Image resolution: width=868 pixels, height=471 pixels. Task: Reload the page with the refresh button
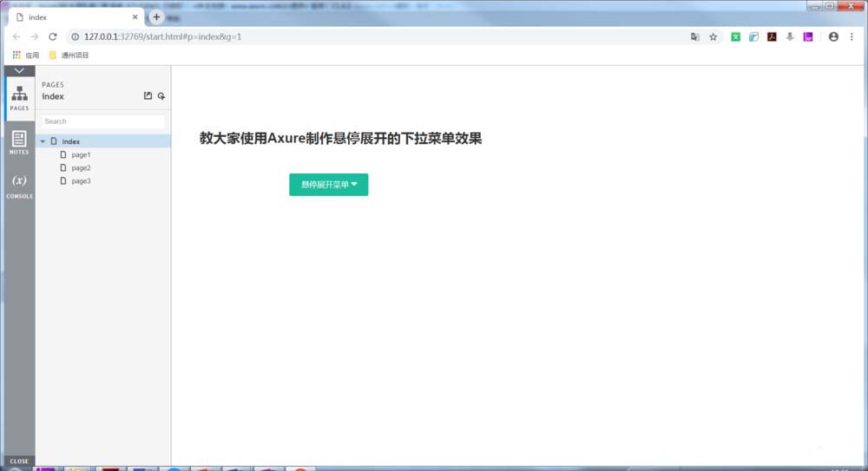click(x=53, y=37)
